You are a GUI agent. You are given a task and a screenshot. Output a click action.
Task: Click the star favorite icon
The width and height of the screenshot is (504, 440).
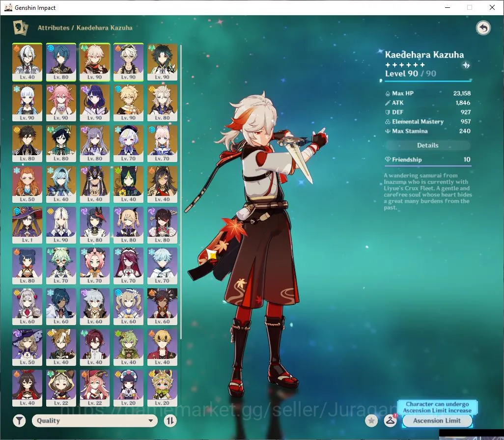click(x=371, y=420)
